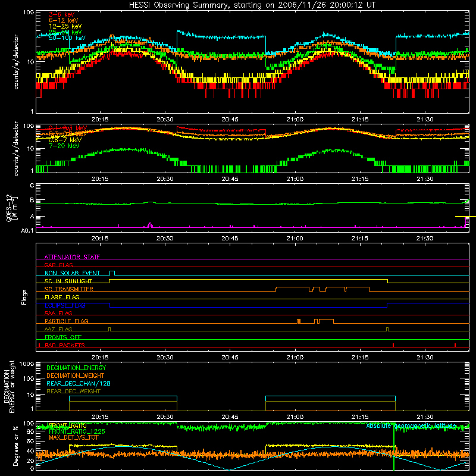Image resolution: width=476 pixels, height=476 pixels.
Task: Click the GOES-12 axis label
Action: click(x=12, y=208)
